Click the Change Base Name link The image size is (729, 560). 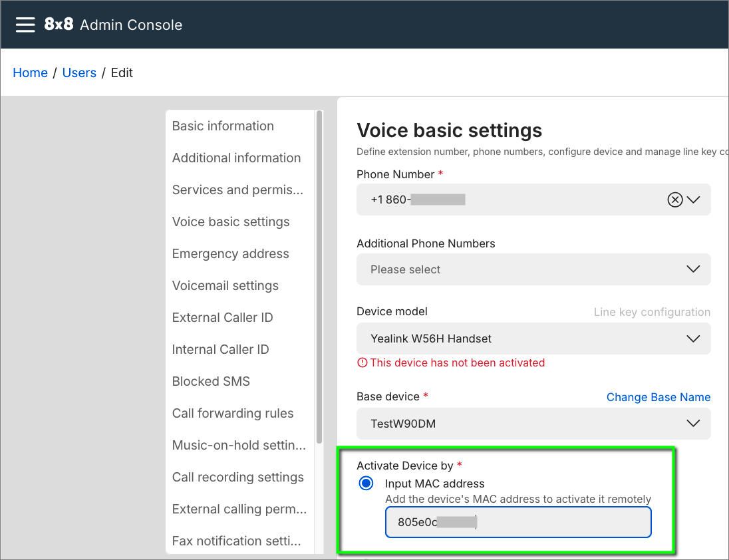pos(658,397)
